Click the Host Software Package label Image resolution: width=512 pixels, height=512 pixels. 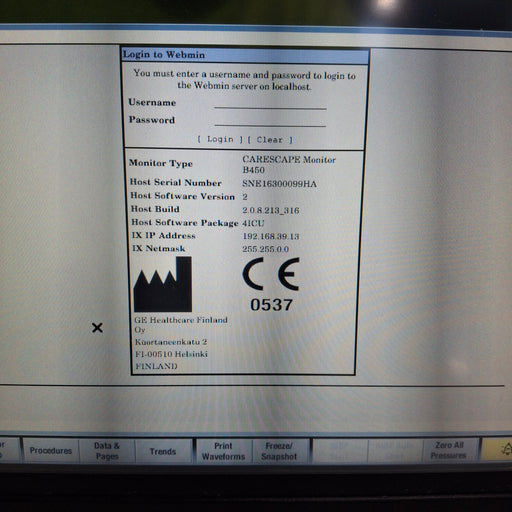coord(185,222)
